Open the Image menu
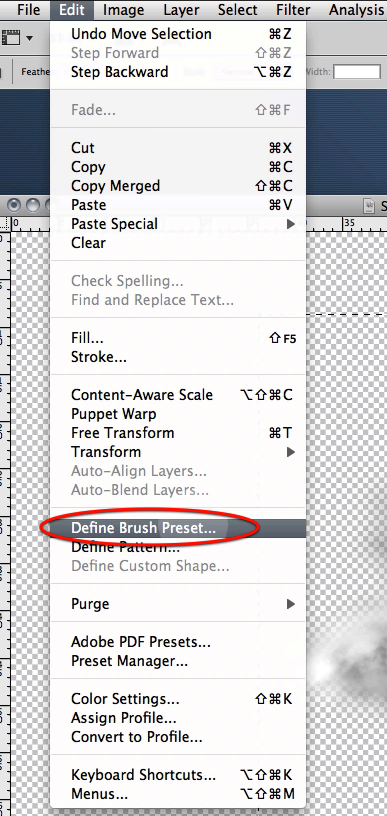Viewport: 387px width, 816px height. click(123, 9)
